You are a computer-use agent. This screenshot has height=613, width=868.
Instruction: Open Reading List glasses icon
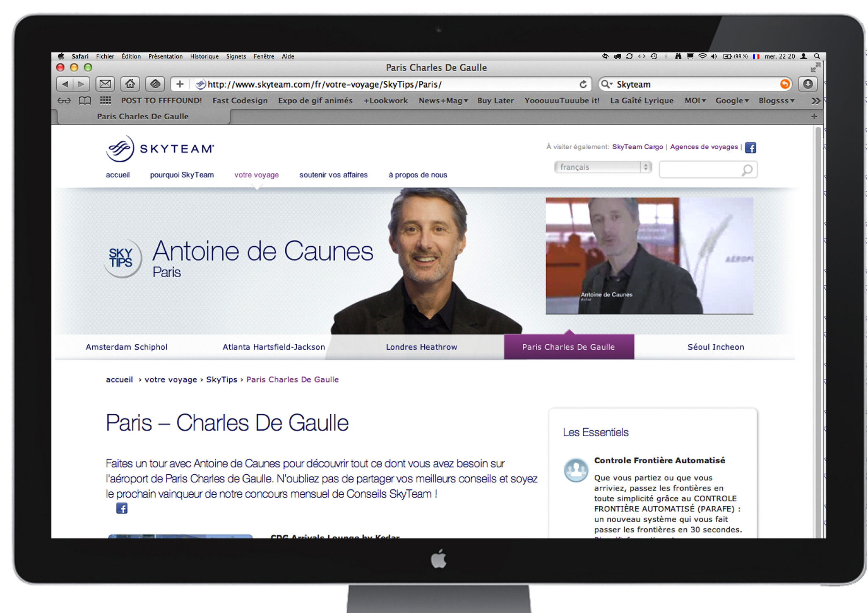point(64,101)
